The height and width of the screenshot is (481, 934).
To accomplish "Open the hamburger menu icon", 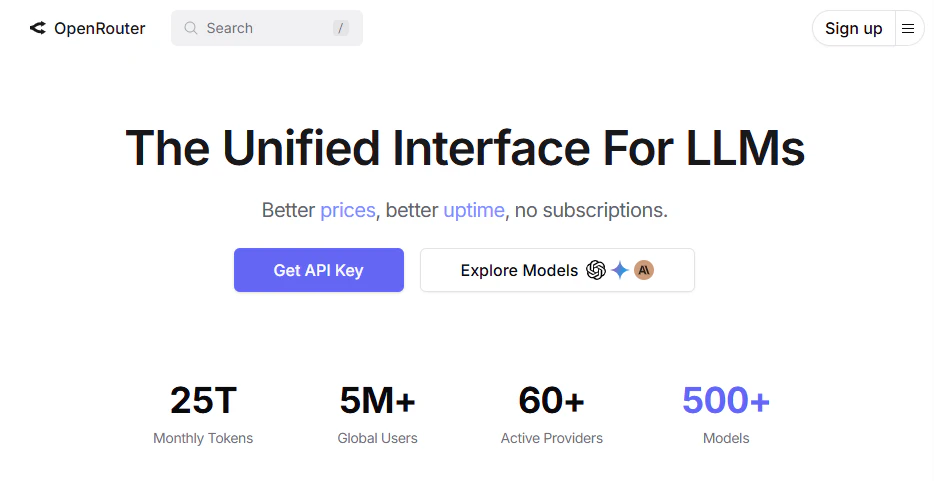I will coord(908,28).
